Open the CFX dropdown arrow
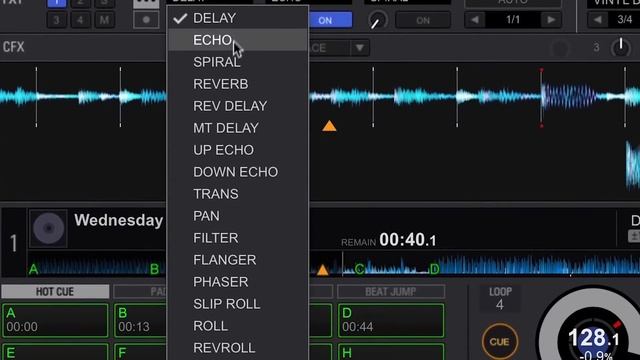The image size is (640, 360). (360, 48)
